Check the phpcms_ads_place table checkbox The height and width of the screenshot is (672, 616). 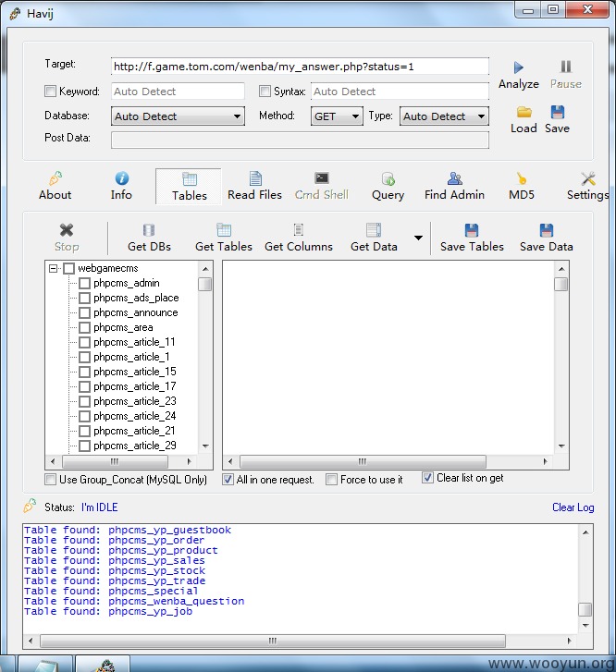pyautogui.click(x=84, y=298)
